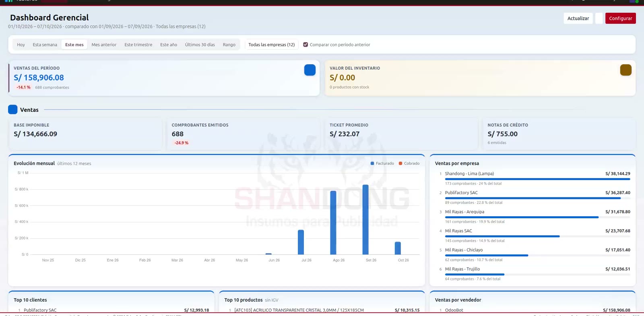Open the Todas las empresas (12) dropdown
The height and width of the screenshot is (316, 644).
click(x=271, y=45)
